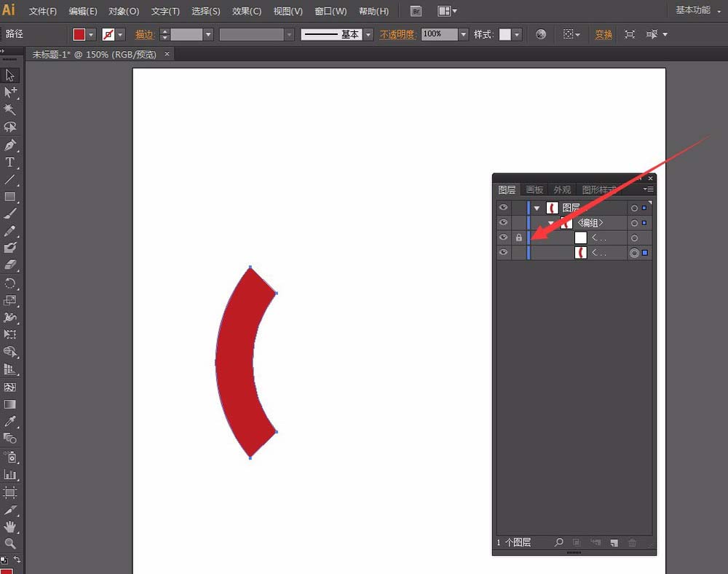Click the locate object magnifier icon
Image resolution: width=728 pixels, height=574 pixels.
(559, 543)
